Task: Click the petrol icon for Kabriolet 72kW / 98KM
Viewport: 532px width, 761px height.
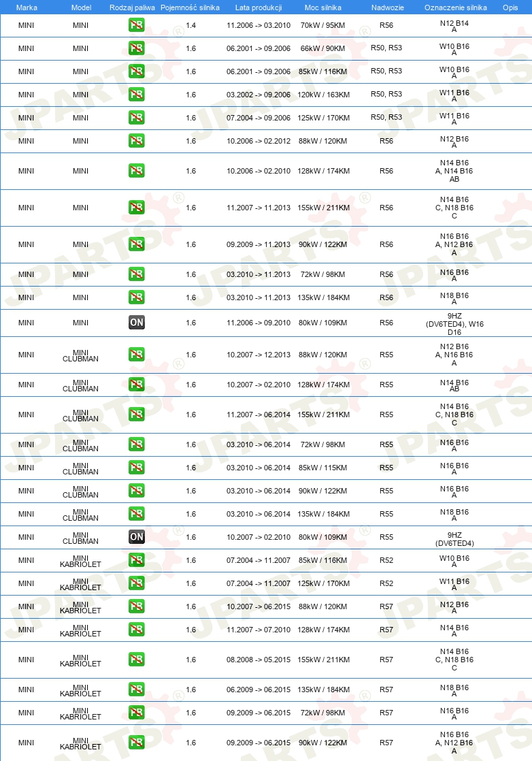Action: [136, 713]
